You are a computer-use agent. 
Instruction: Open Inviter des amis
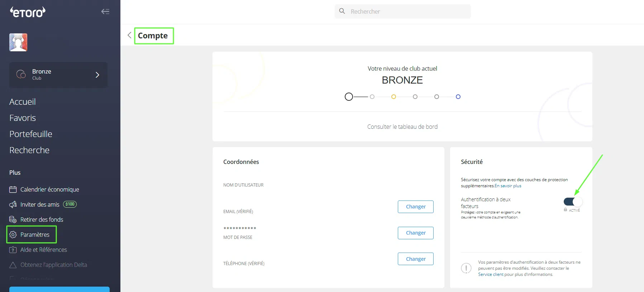(40, 204)
